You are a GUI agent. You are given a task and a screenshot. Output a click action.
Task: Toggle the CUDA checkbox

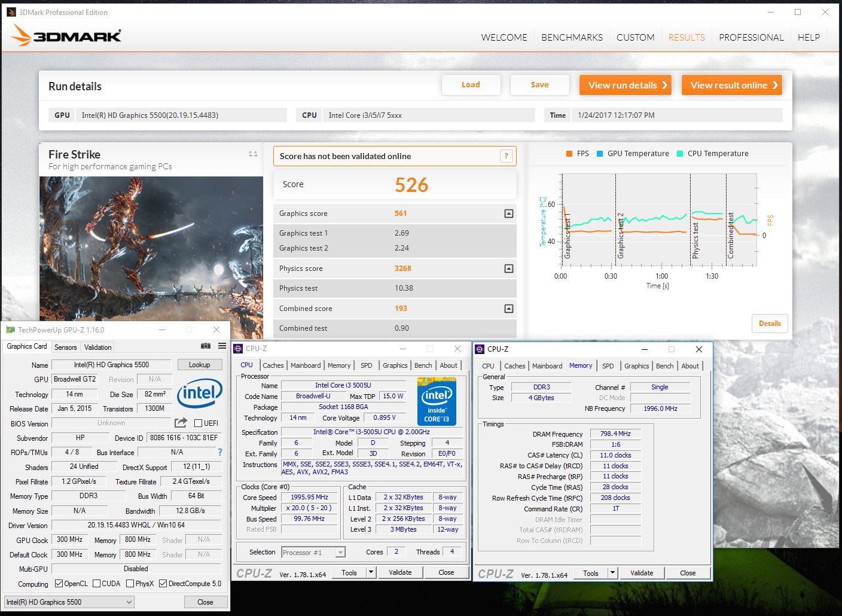point(96,584)
